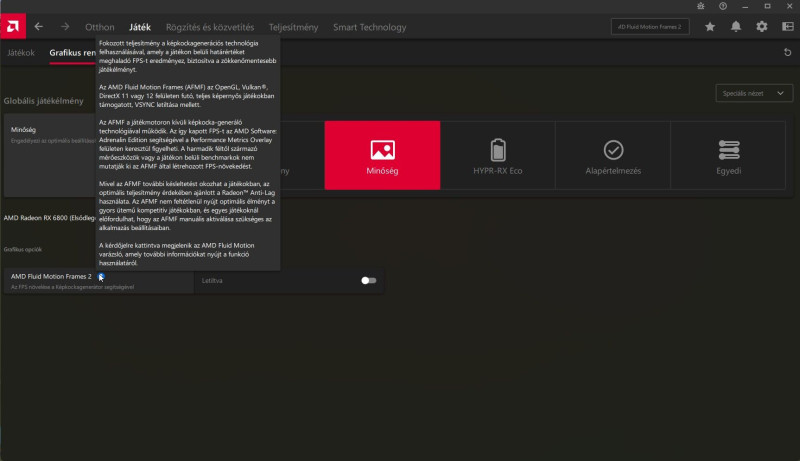Open the Smart Technology tab
800x461 pixels.
click(369, 27)
